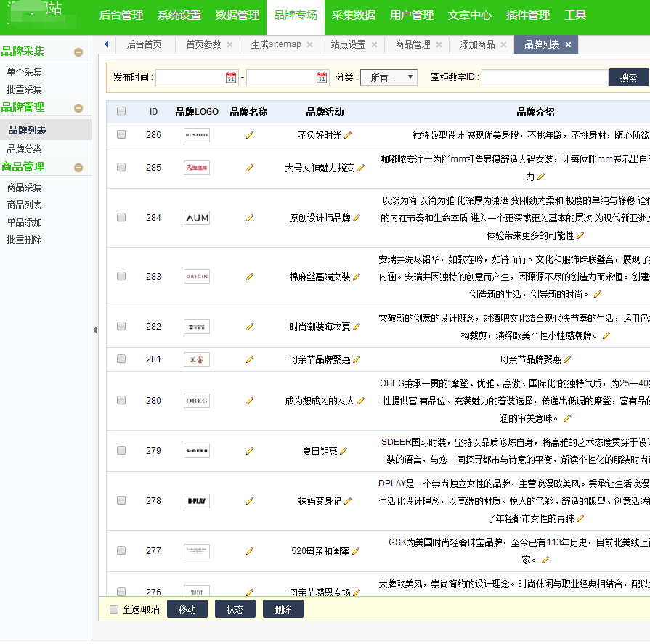
Task: Check the checkbox for brand ID 286
Action: pyautogui.click(x=120, y=135)
